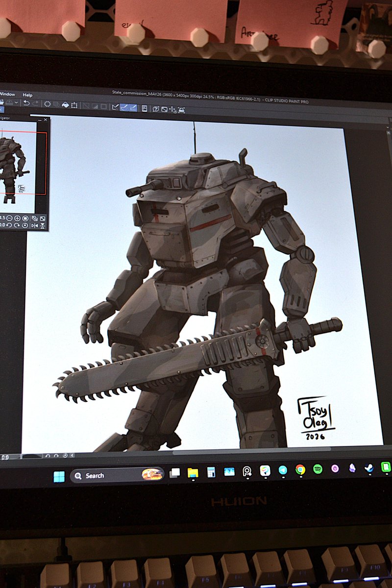Open Clip Studio support question-mark icon
Screen dimensions: 392x588
(155, 109)
